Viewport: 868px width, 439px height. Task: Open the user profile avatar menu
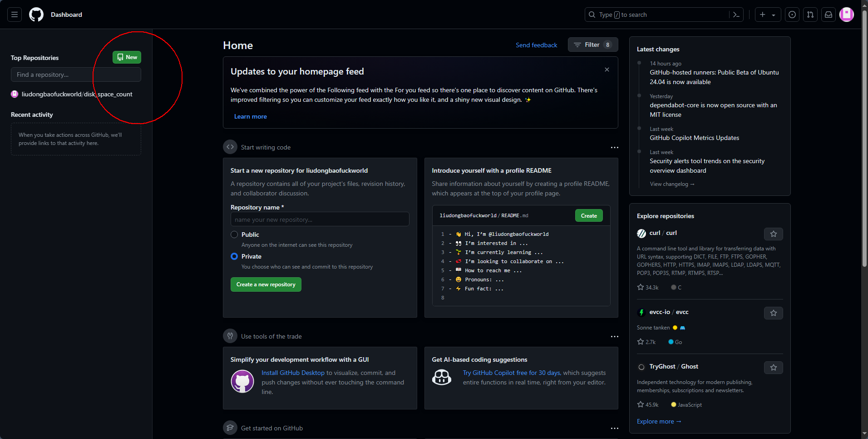(x=847, y=15)
